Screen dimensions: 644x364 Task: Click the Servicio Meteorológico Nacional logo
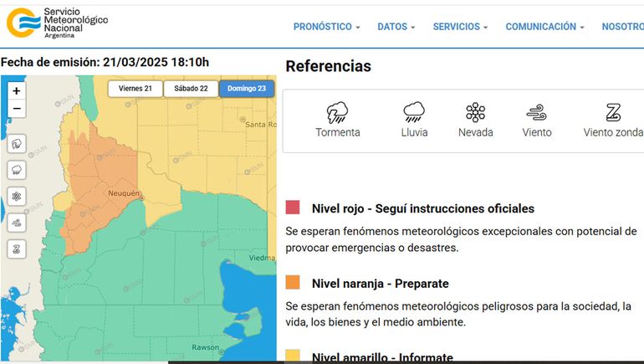[x=57, y=21]
